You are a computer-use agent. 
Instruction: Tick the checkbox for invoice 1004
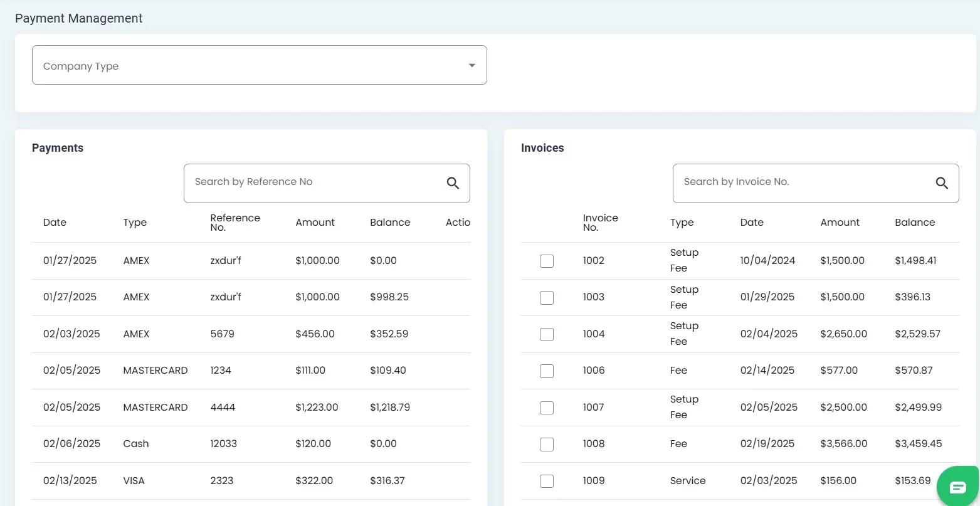coord(547,334)
